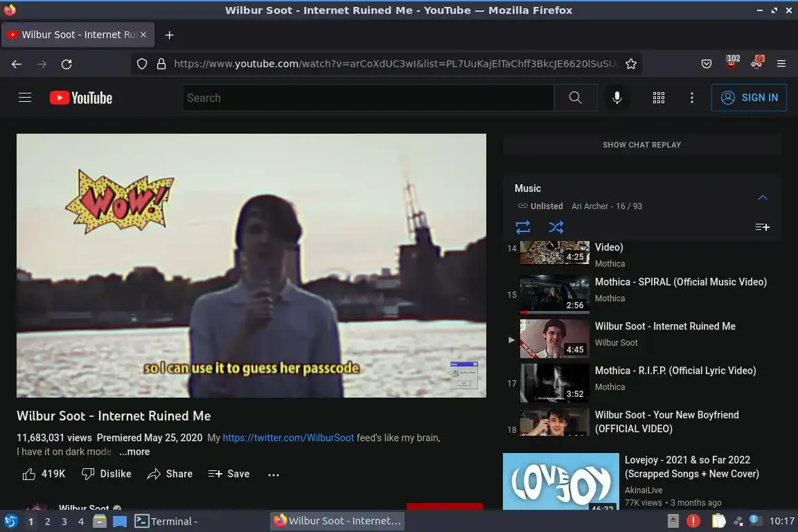
Task: Collapse the Music playlist panel
Action: tap(763, 197)
